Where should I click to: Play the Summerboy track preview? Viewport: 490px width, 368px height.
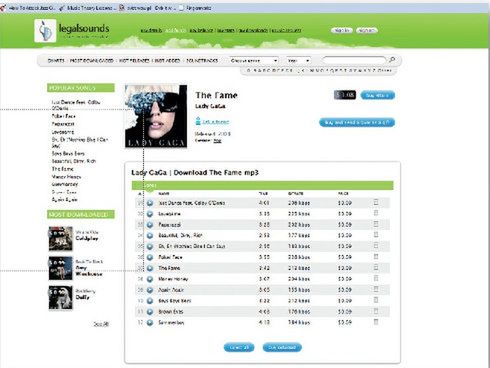click(x=150, y=323)
